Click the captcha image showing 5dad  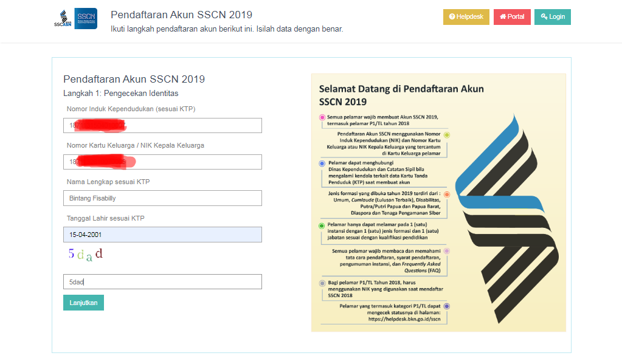coord(86,255)
